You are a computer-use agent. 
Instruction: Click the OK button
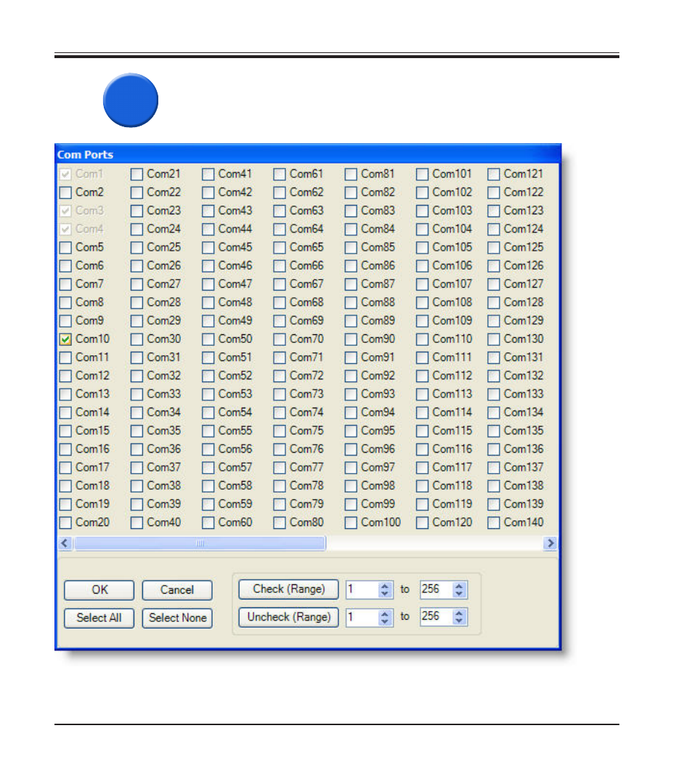coord(99,590)
